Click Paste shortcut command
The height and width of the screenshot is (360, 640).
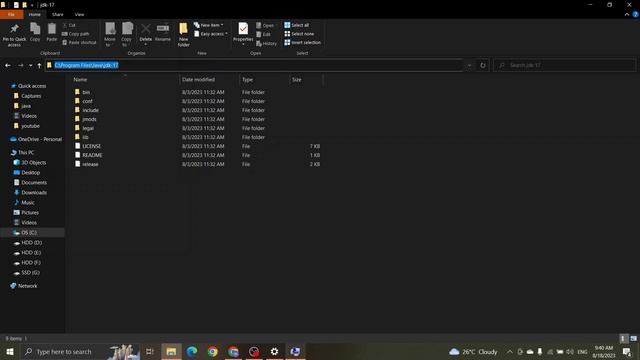click(79, 42)
